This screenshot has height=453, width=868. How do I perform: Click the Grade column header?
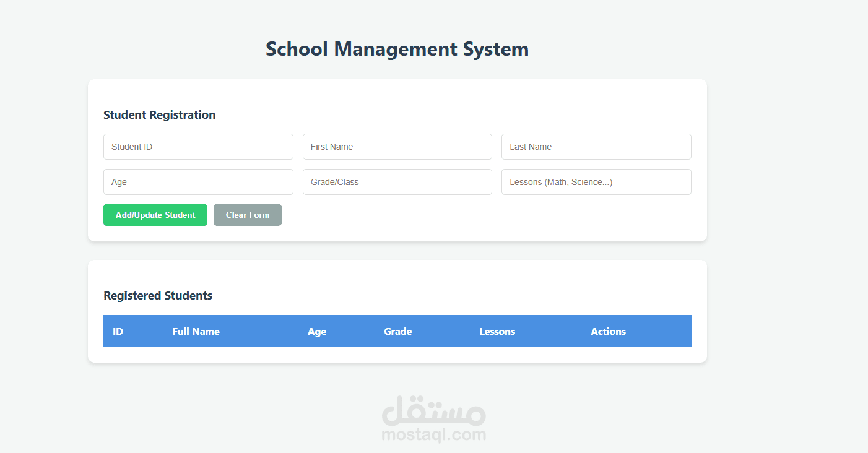coord(397,331)
